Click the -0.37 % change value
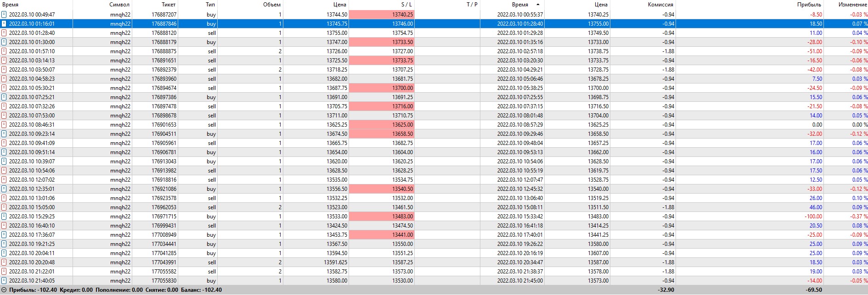Image resolution: width=868 pixels, height=295 pixels. coord(859,217)
